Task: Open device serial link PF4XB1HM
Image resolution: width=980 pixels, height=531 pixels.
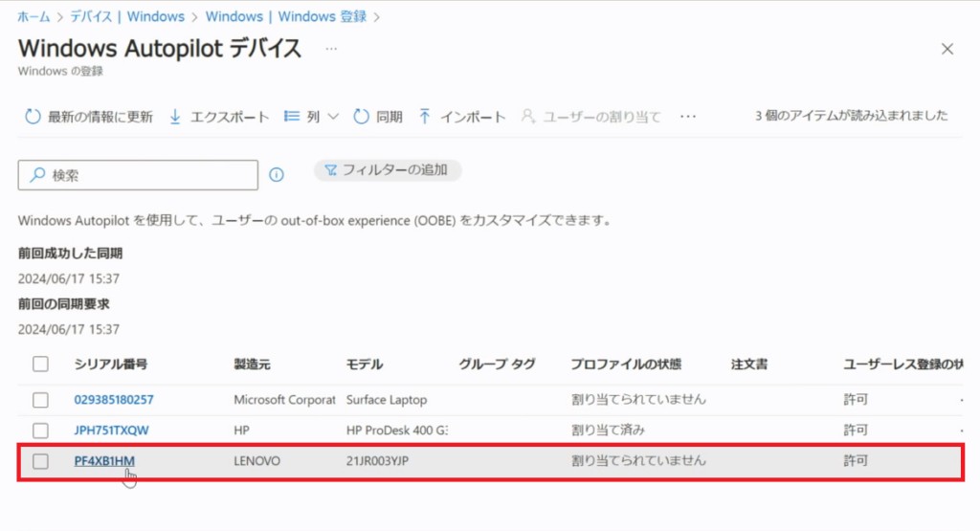Action: coord(104,460)
